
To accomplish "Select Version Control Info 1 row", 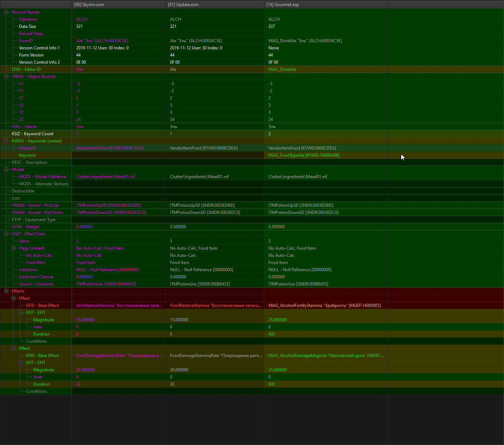I will (39, 48).
